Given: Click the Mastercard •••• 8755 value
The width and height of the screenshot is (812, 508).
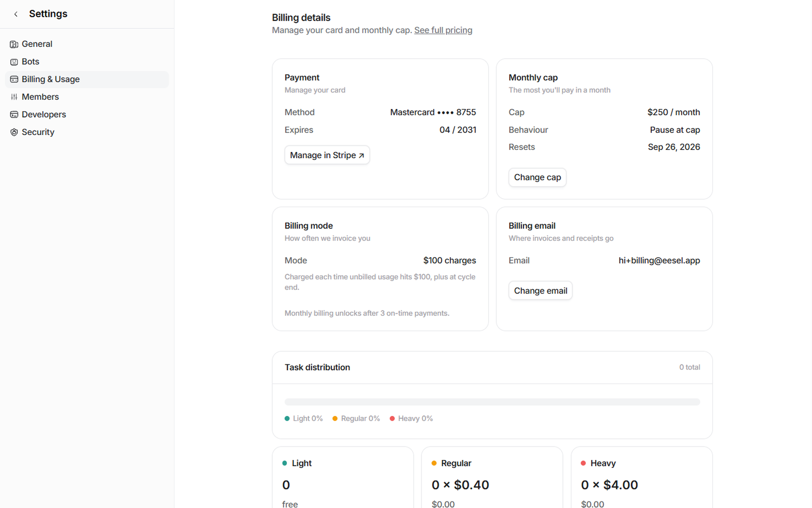Looking at the screenshot, I should tap(433, 112).
